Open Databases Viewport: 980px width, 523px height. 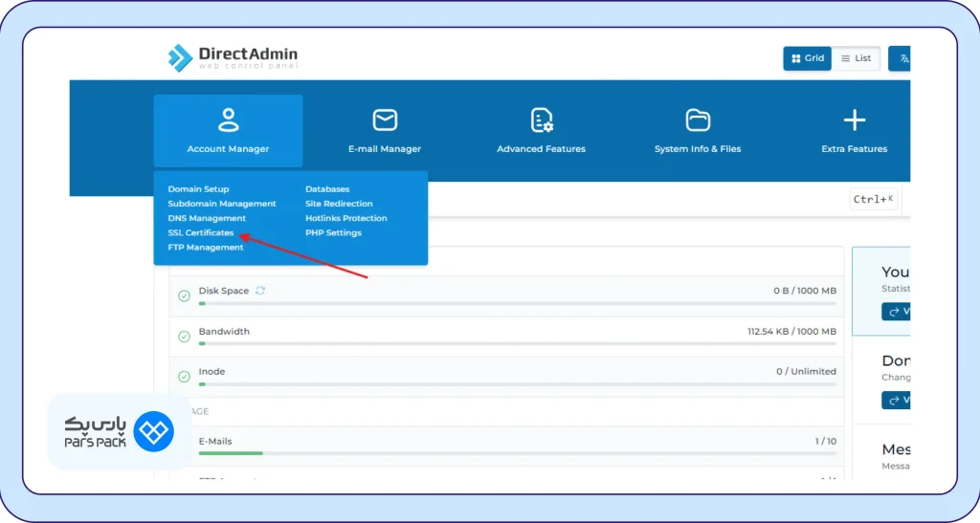[x=327, y=189]
